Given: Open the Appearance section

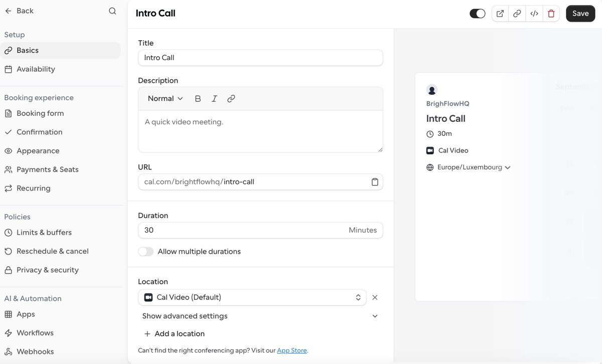Looking at the screenshot, I should (x=60, y=151).
